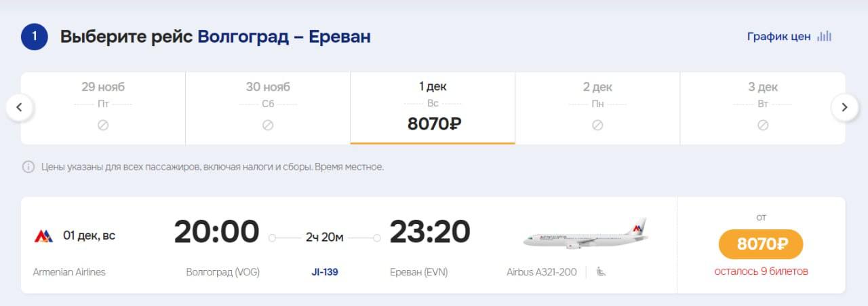
Task: Open flight number JI-139 details
Action: coord(325,272)
